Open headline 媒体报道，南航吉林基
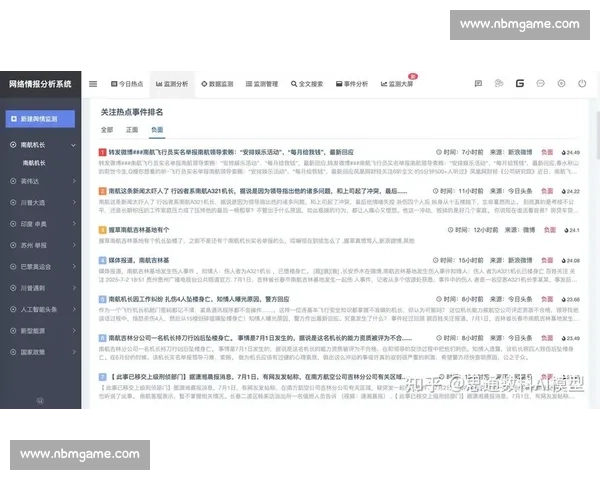This screenshot has width=600, height=480. (139, 260)
